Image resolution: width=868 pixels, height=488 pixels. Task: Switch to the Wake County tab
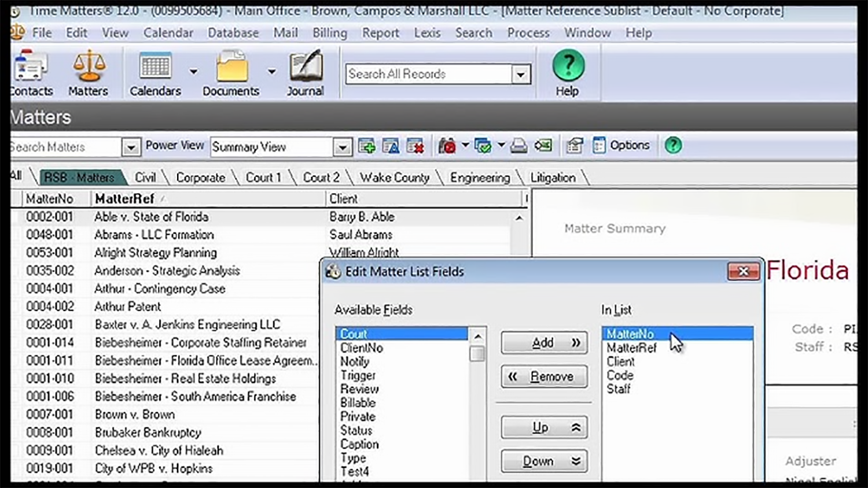pyautogui.click(x=394, y=178)
